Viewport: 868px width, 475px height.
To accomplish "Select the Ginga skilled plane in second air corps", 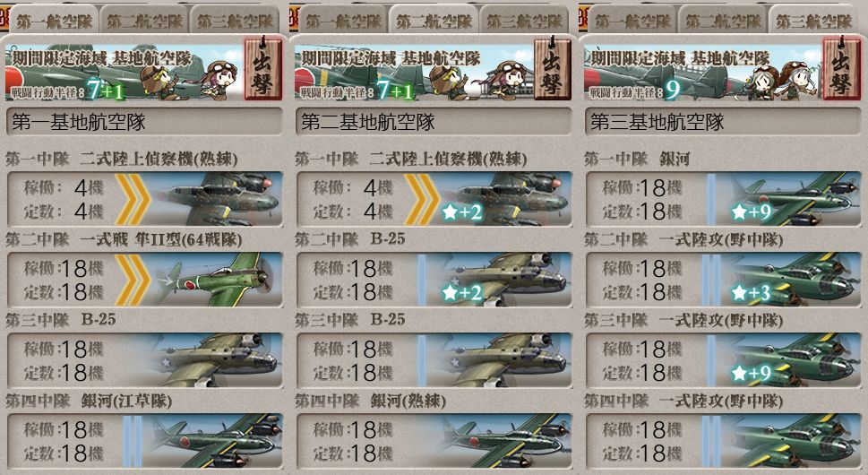I will 434,441.
